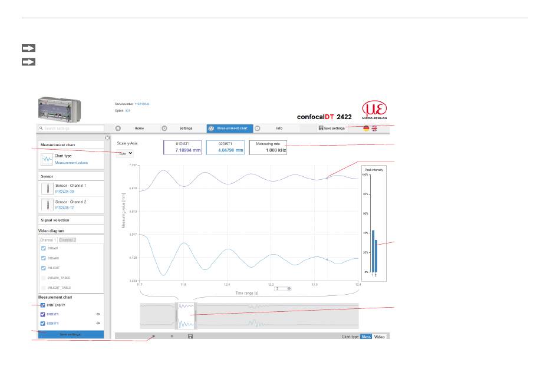The width and height of the screenshot is (560, 392).
Task: Click the Sensor Channel 1 probe icon
Action: coord(46,189)
